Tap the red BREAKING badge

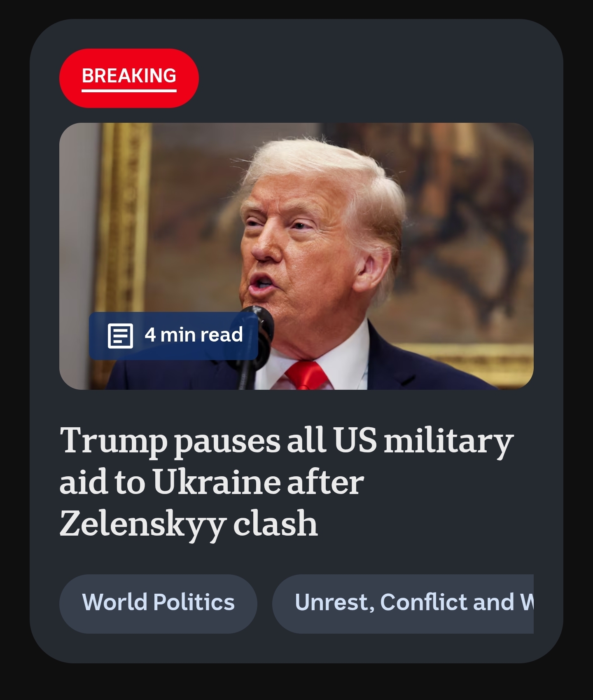click(129, 78)
